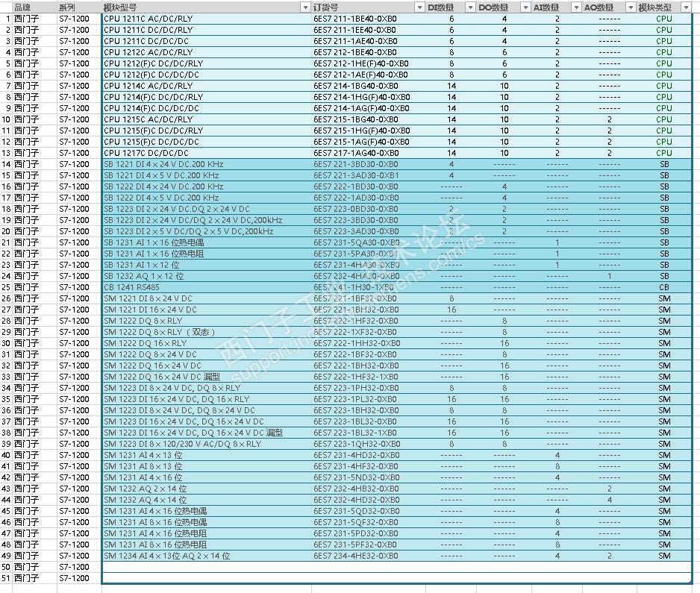Open the DO数量 column filter dropdown
This screenshot has width=700, height=593.
[x=526, y=7]
